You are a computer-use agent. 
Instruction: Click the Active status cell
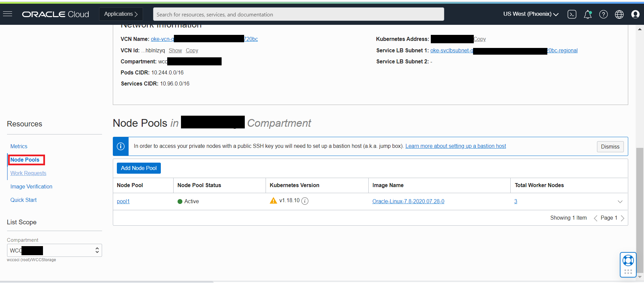click(x=188, y=201)
